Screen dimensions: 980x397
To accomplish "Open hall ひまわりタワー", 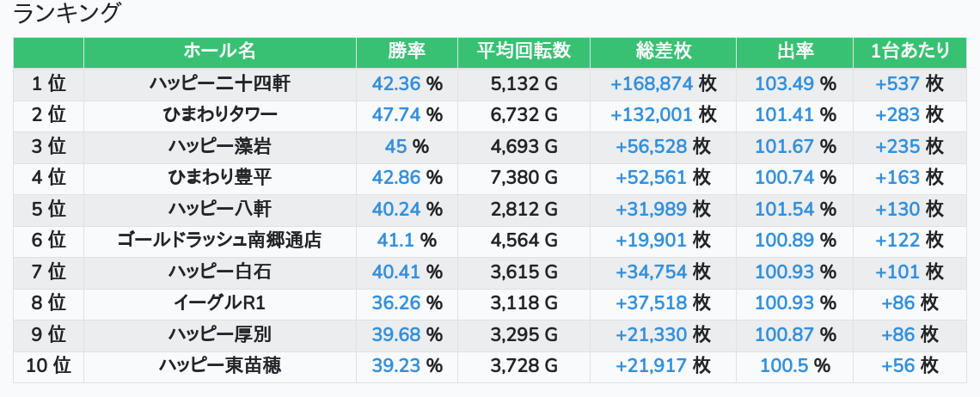I will [x=220, y=115].
